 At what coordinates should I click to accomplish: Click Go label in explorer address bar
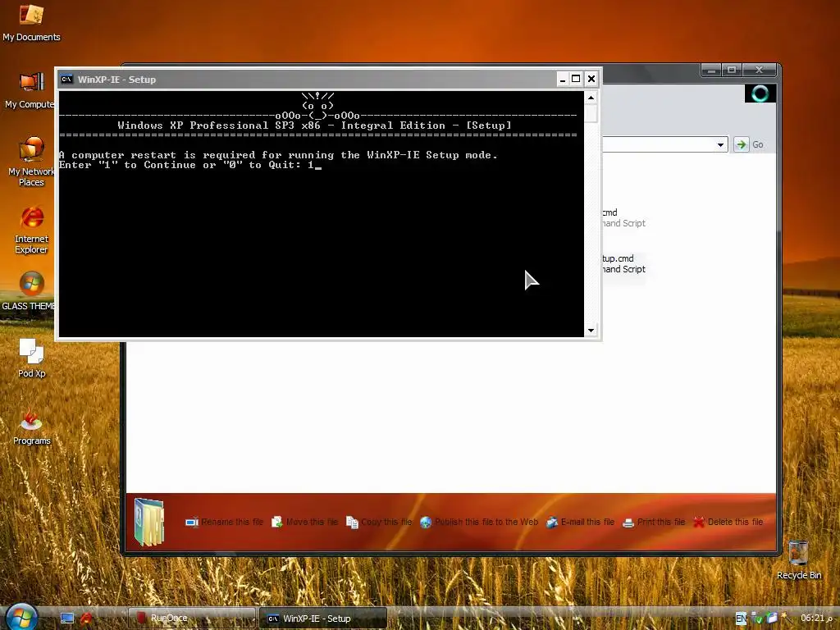click(757, 144)
